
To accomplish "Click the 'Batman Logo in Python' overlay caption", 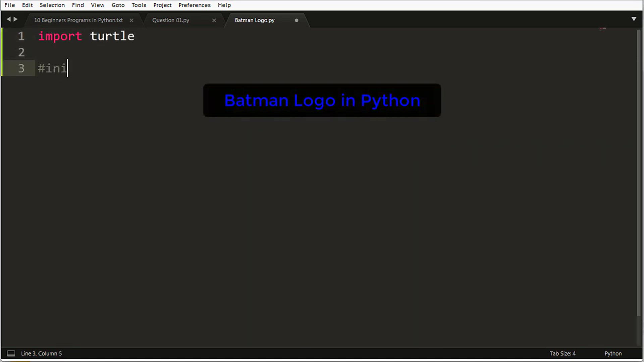I will coord(322,100).
